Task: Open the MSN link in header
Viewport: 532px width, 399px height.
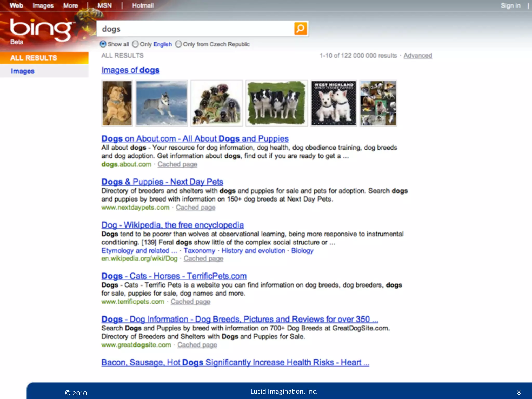Action: pyautogui.click(x=104, y=5)
